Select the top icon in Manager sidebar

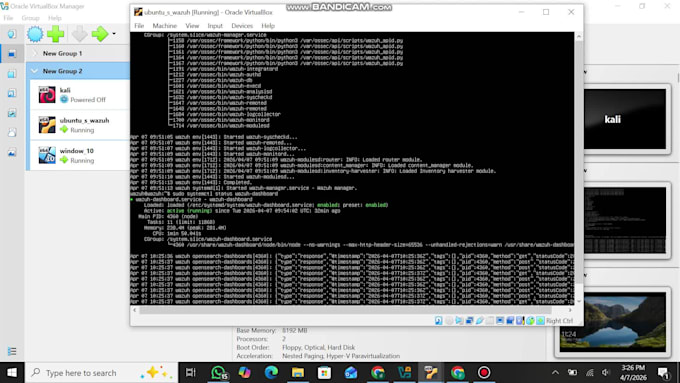click(x=12, y=34)
